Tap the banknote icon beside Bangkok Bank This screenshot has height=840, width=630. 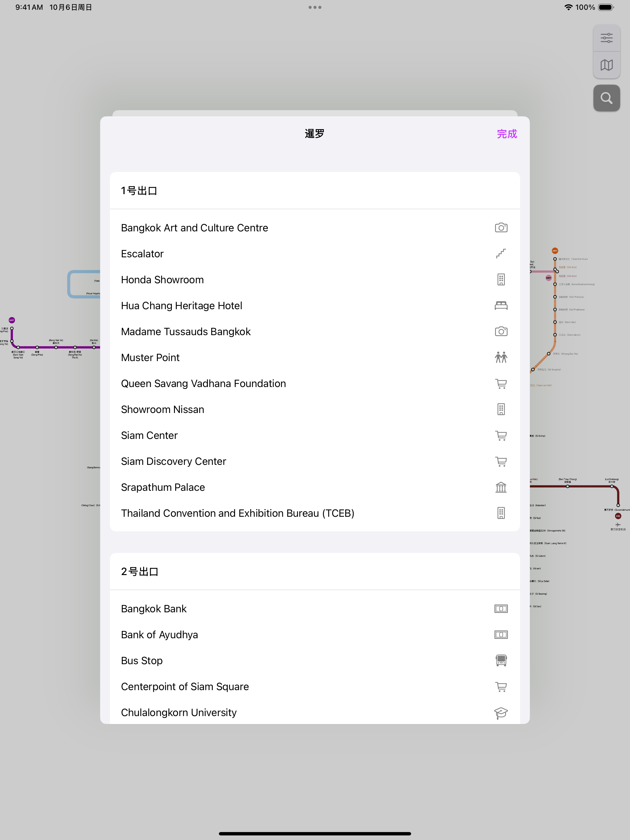tap(501, 609)
